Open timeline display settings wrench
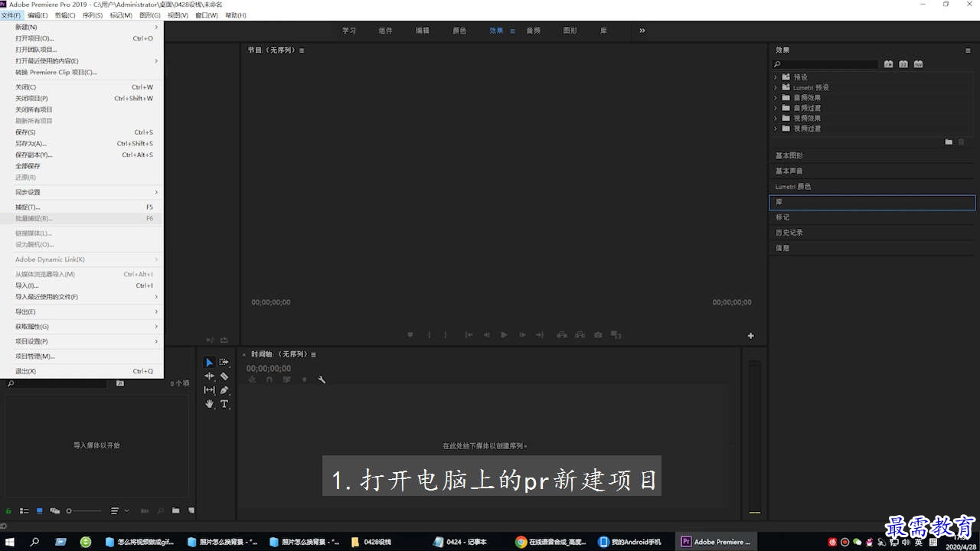 tap(322, 380)
